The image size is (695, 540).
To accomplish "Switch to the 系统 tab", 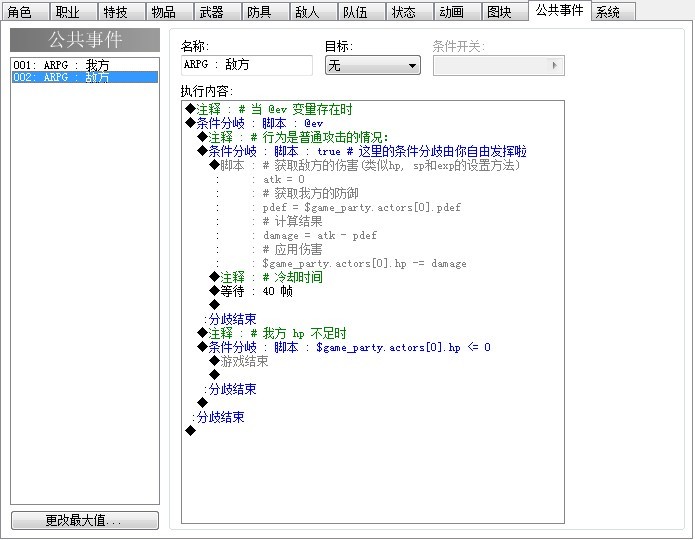I will pyautogui.click(x=613, y=12).
